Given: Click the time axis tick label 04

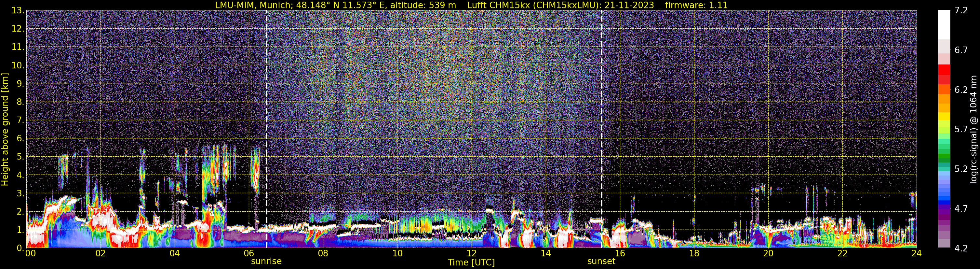Looking at the screenshot, I should click(175, 253).
